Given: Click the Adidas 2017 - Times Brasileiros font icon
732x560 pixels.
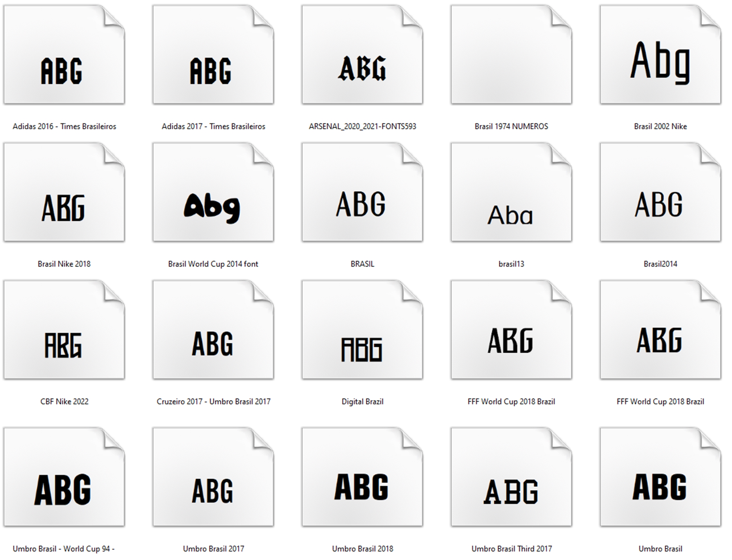Looking at the screenshot, I should pyautogui.click(x=213, y=55).
